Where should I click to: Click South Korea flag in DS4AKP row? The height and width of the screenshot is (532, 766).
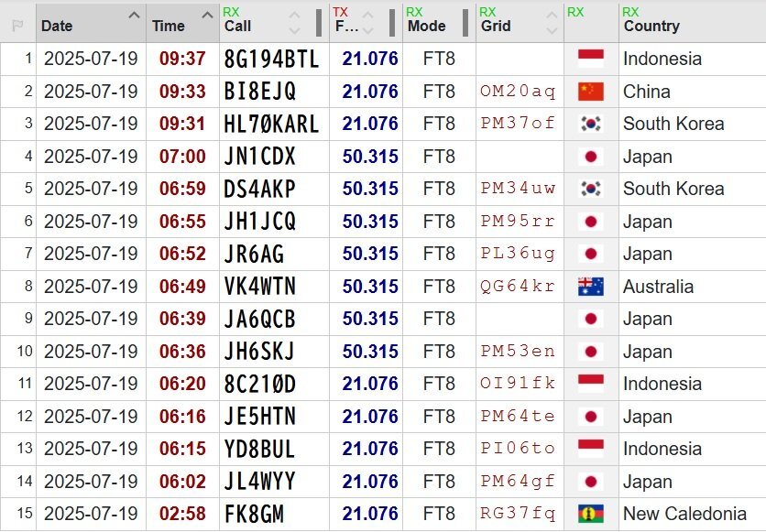click(591, 189)
